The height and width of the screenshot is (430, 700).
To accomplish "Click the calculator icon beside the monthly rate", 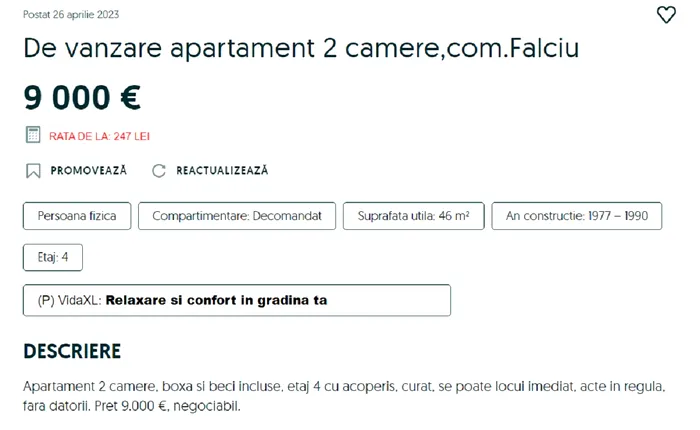I will [32, 135].
